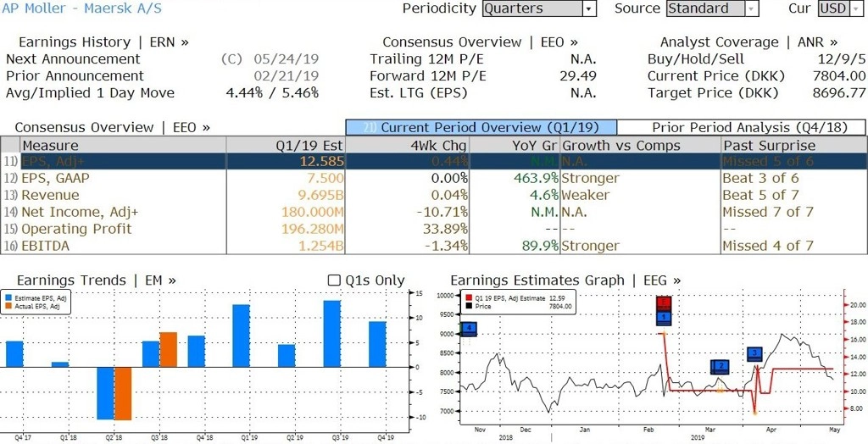Open the Cur USD currency dropdown
The width and height of the screenshot is (868, 444).
pyautogui.click(x=840, y=8)
